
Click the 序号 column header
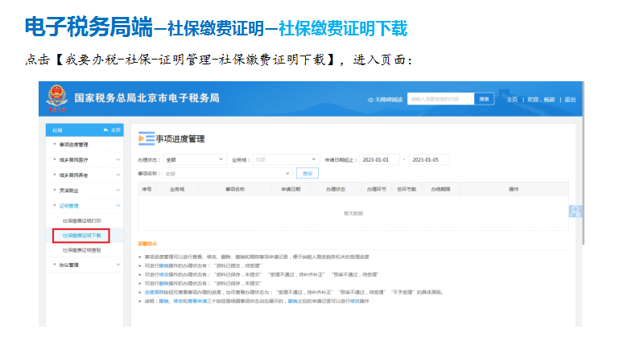pyautogui.click(x=147, y=189)
